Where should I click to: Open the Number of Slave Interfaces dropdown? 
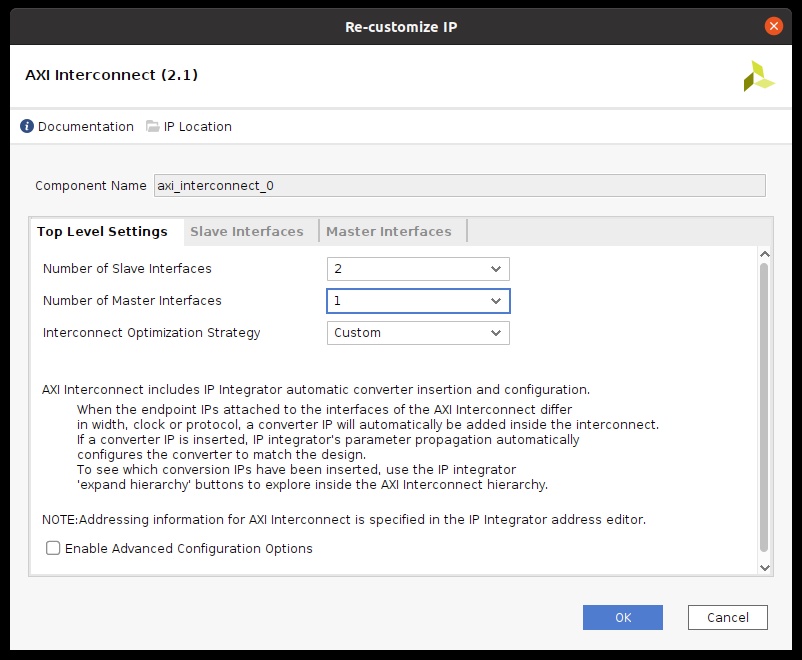pos(418,269)
